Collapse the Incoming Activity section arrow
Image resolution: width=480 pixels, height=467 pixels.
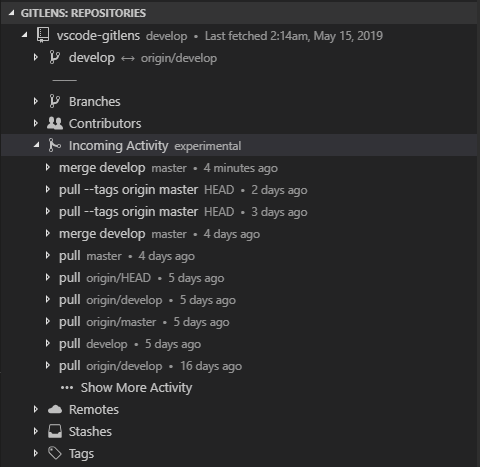tap(37, 145)
